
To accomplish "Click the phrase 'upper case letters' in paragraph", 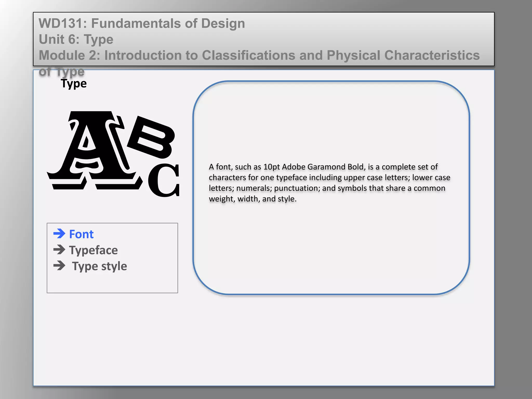I will (377, 177).
